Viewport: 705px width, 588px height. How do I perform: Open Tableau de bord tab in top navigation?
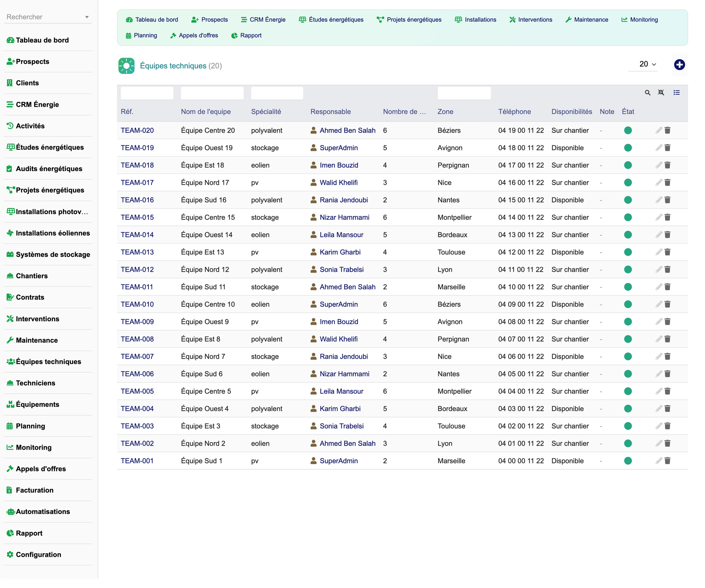[x=152, y=20]
